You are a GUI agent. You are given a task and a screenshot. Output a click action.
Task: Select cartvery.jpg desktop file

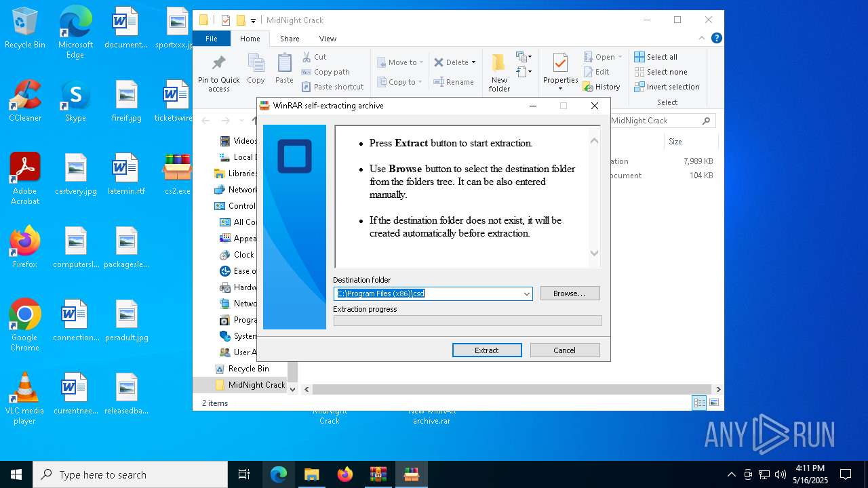click(76, 174)
